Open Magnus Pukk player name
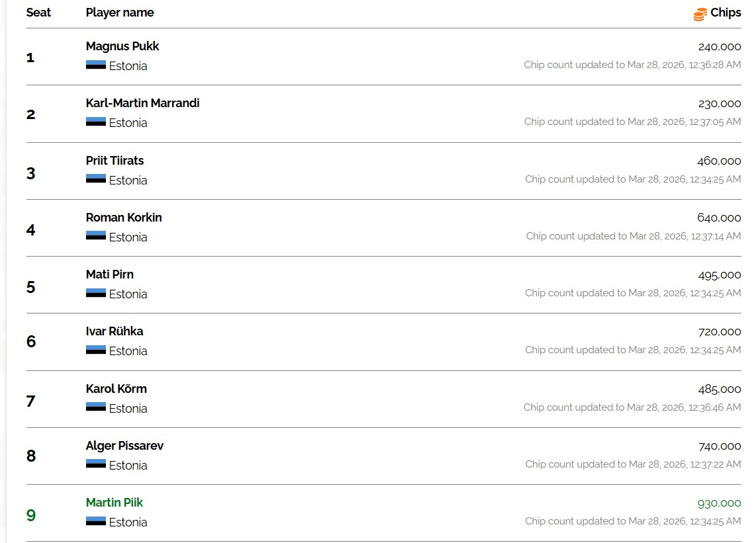Screen dimensions: 756x543 [122, 46]
